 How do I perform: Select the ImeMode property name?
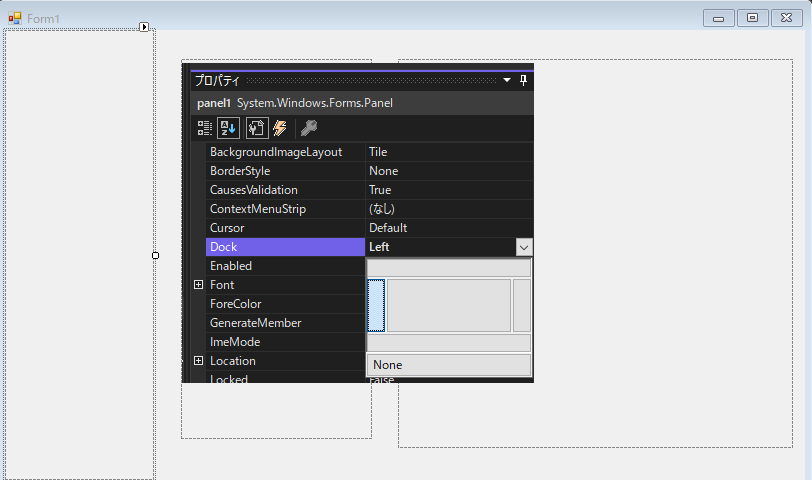coord(235,342)
